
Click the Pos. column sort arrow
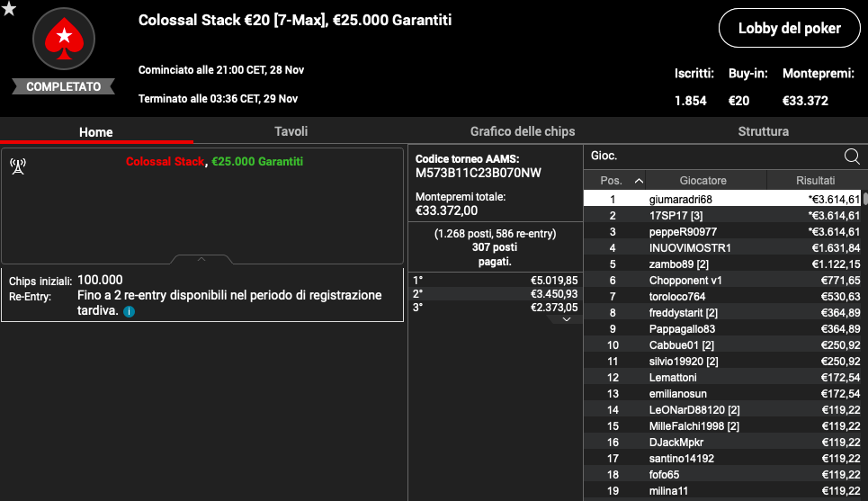click(639, 181)
